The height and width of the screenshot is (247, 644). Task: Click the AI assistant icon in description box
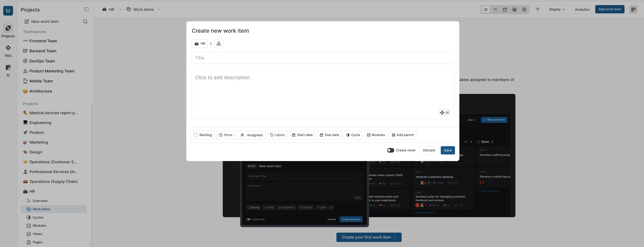pos(444,113)
